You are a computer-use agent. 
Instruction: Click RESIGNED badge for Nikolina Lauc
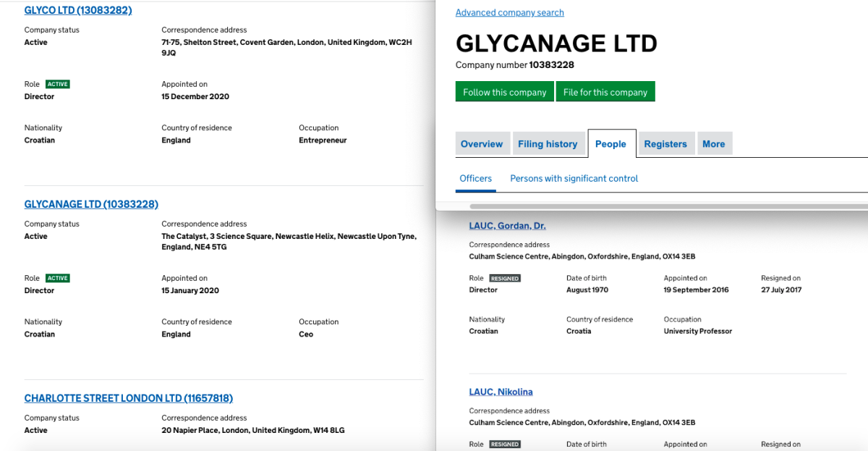[x=505, y=444]
